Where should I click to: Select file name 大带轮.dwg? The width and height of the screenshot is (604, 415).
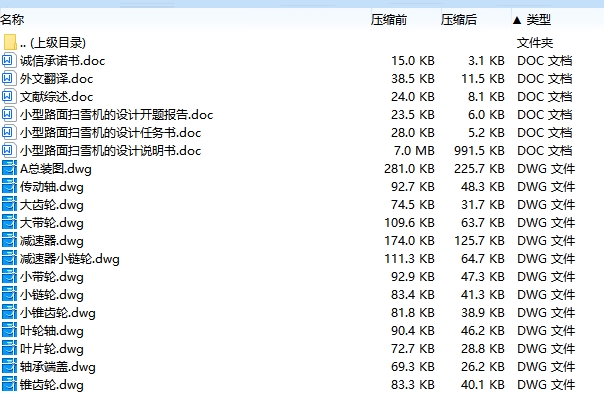52,222
